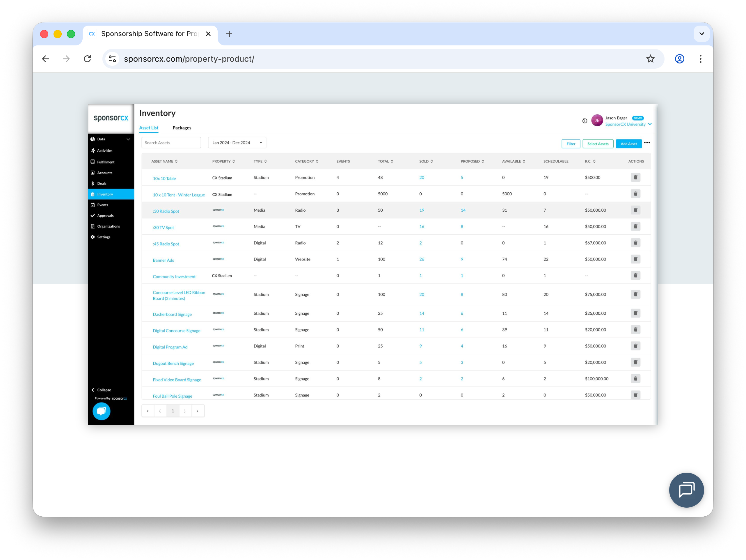Expand the SponsorCX University account menu
The height and width of the screenshot is (560, 746).
click(649, 124)
